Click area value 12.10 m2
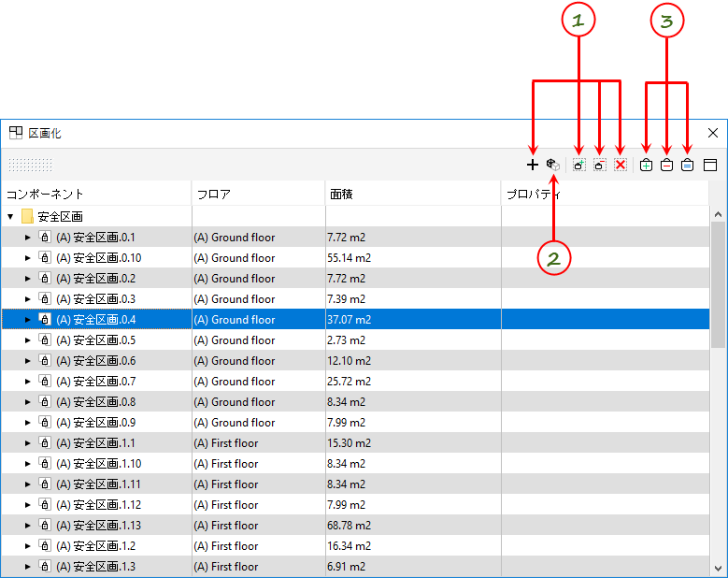 coord(350,361)
